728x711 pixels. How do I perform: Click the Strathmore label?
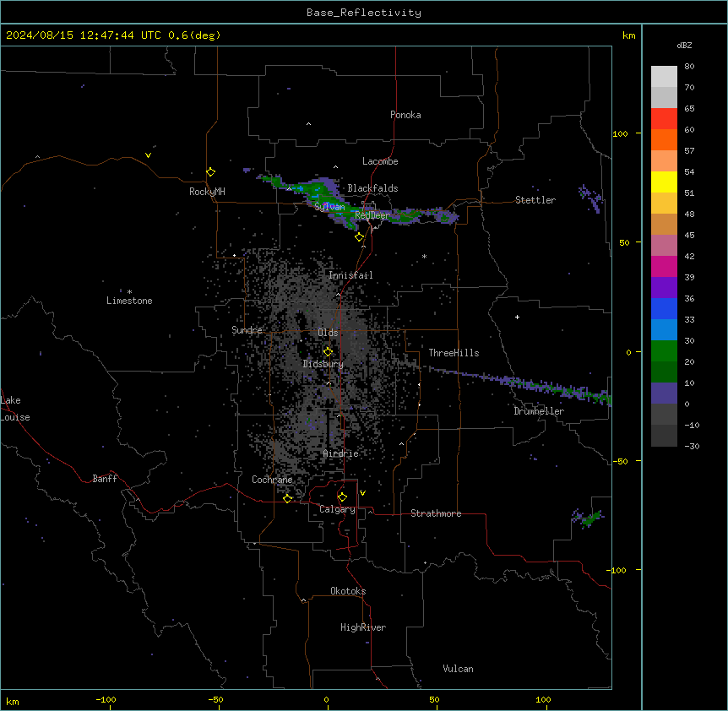click(x=436, y=513)
